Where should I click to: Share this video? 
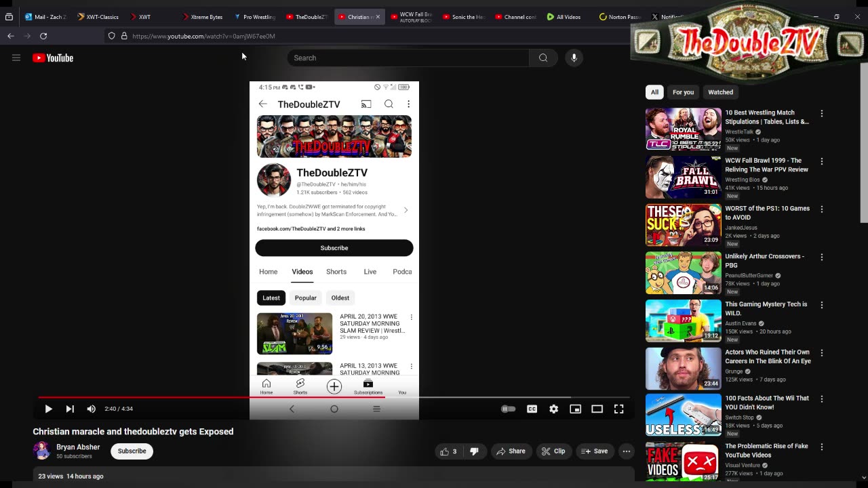pos(511,451)
